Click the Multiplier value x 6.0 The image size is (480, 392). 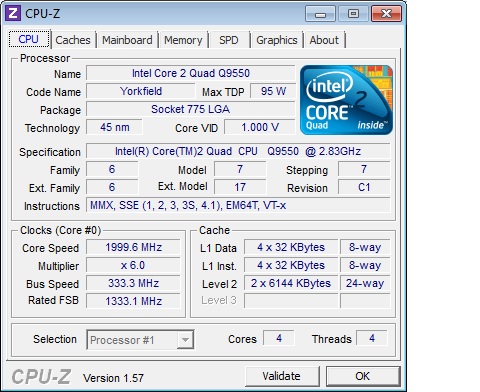[x=133, y=265]
